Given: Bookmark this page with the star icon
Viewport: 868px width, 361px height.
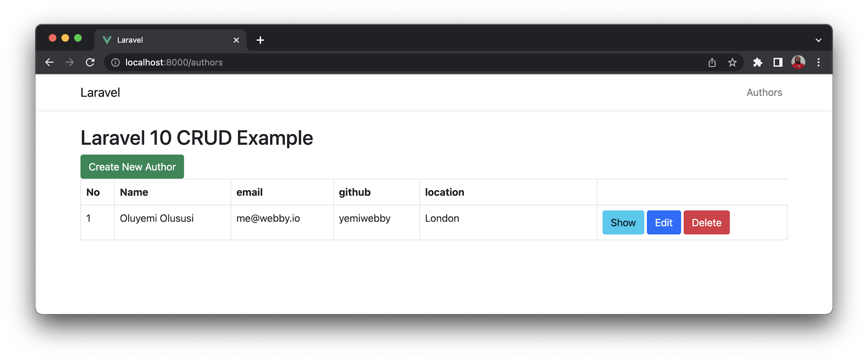Looking at the screenshot, I should pos(732,63).
